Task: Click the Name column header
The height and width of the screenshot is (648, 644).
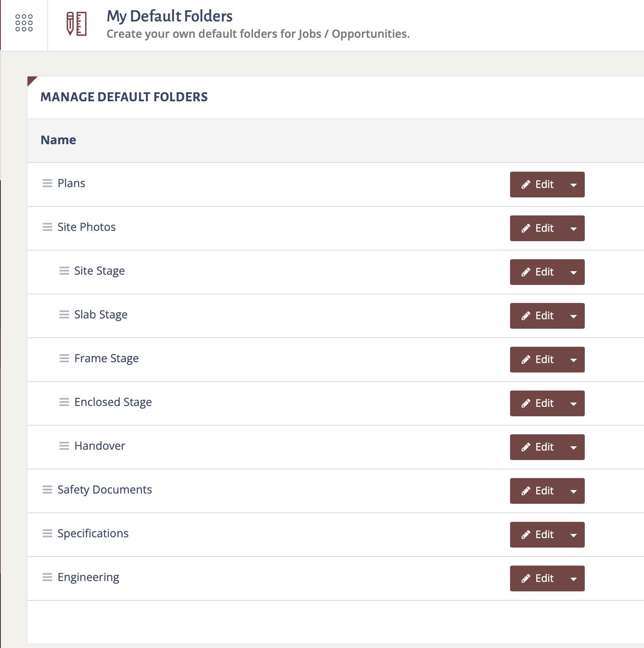Action: tap(58, 140)
